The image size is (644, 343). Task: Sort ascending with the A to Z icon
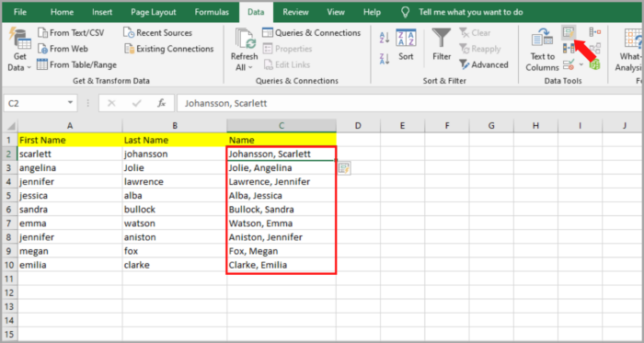[x=385, y=38]
